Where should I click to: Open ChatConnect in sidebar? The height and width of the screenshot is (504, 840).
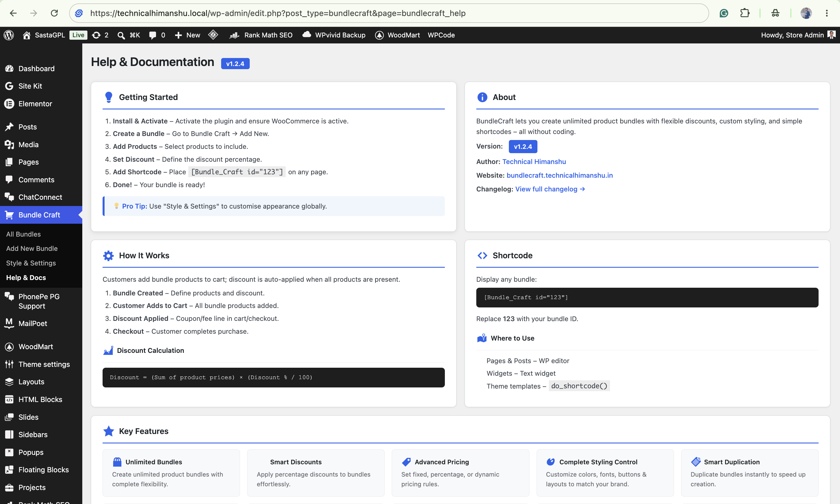pyautogui.click(x=41, y=197)
